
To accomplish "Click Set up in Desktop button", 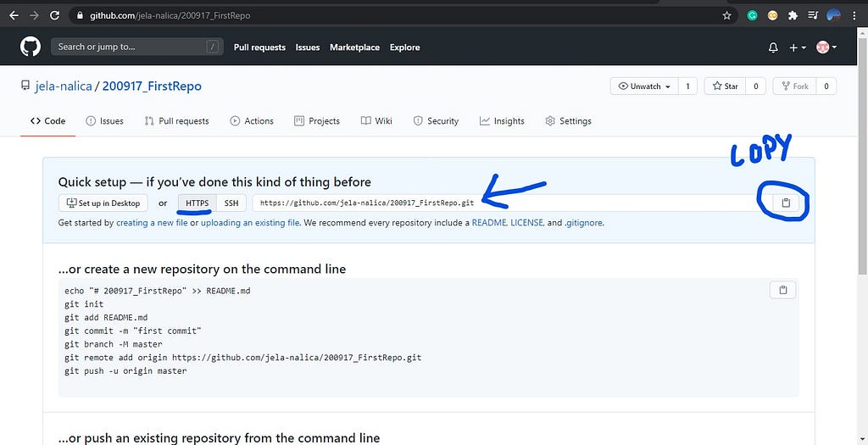I will coord(103,203).
